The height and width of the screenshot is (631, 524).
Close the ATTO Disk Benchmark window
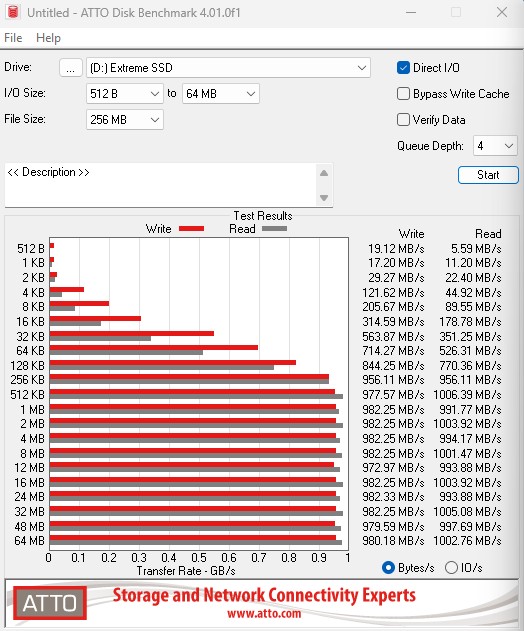tap(502, 12)
